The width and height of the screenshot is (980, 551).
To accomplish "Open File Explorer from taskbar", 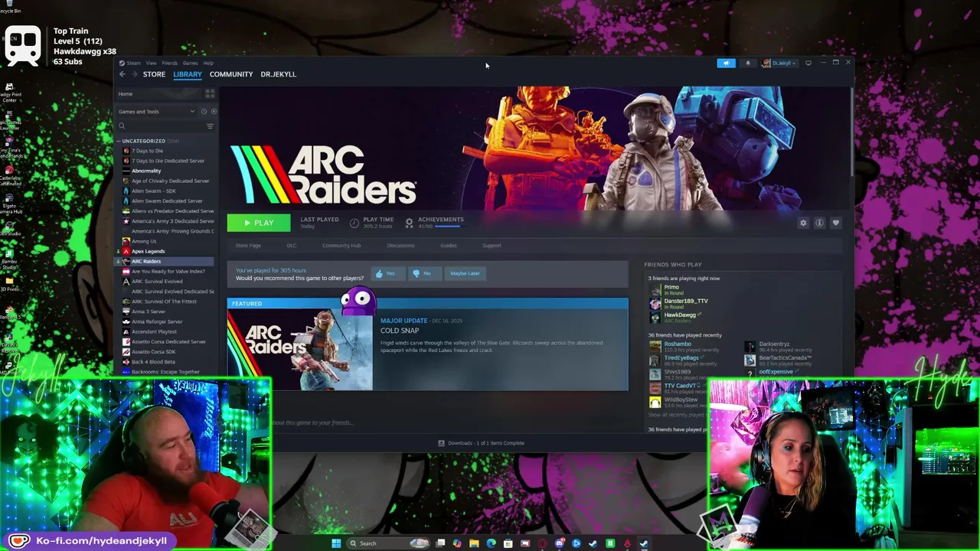I will coord(474,543).
